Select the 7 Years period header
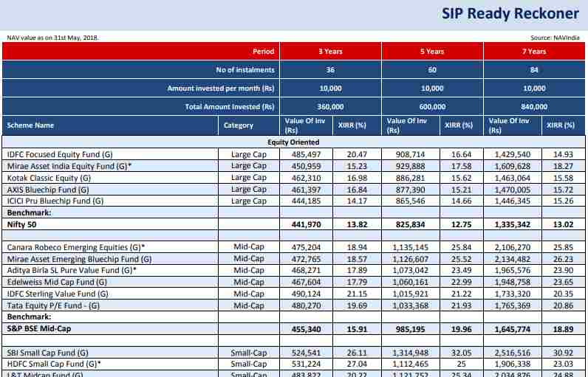Viewport: 588px width, 377px height. [534, 52]
